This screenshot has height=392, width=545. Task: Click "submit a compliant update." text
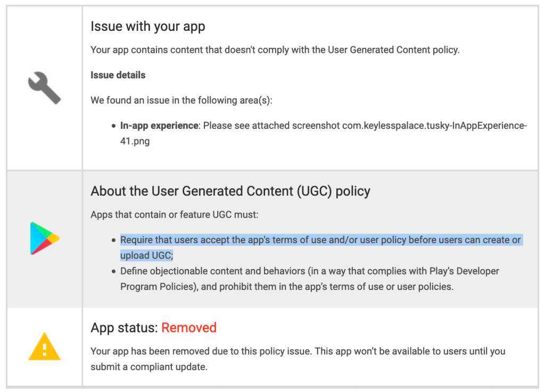click(148, 367)
